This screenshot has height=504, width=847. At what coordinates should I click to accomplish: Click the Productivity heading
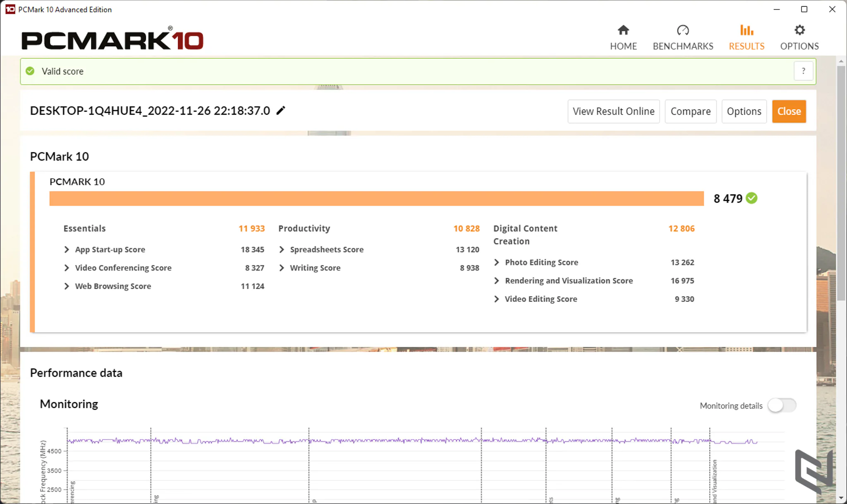coord(304,229)
